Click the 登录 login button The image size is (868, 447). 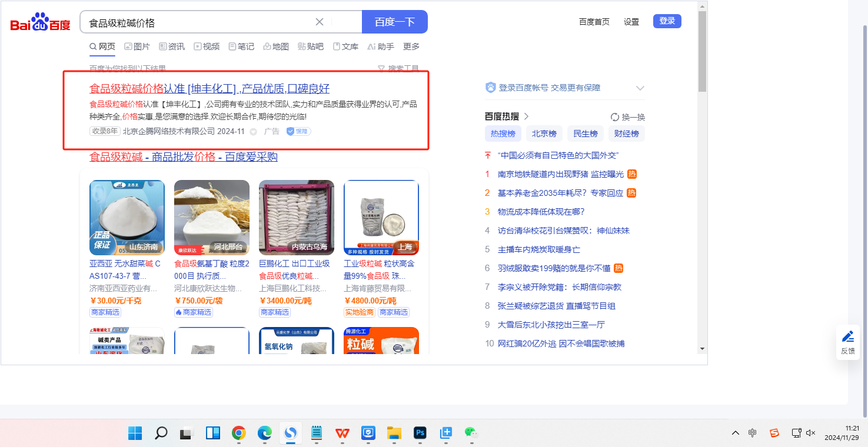667,21
